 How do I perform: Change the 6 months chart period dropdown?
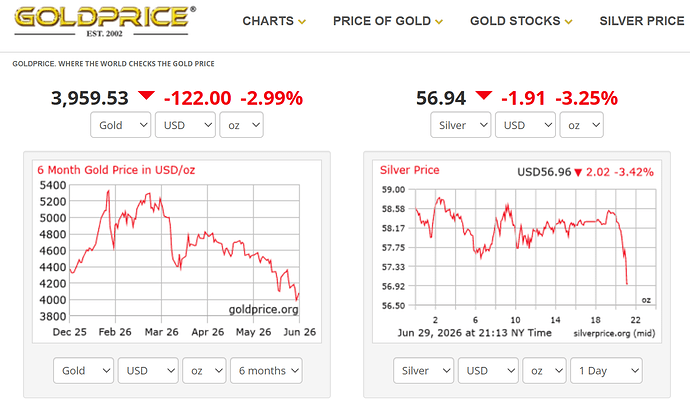click(x=266, y=371)
